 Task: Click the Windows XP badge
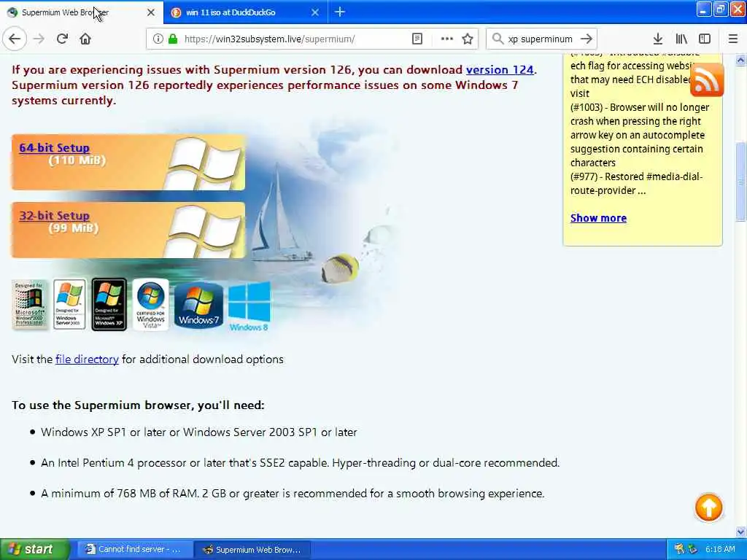click(109, 305)
